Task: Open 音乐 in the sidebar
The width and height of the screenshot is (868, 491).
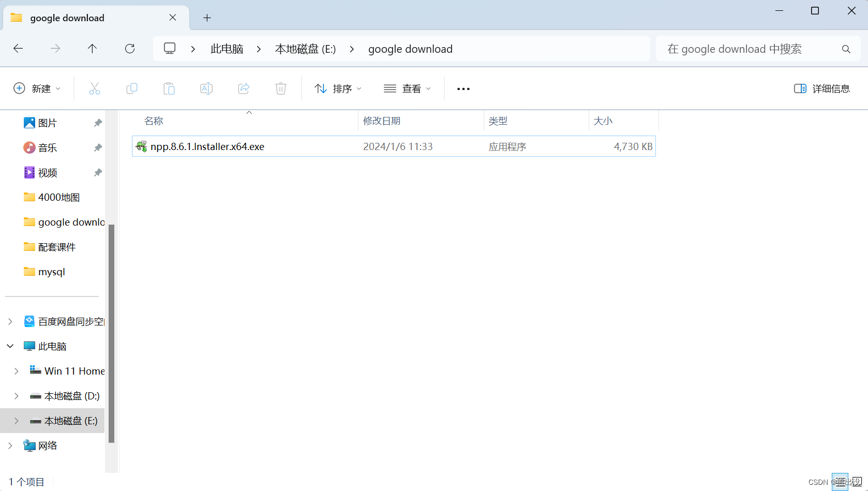Action: 48,147
